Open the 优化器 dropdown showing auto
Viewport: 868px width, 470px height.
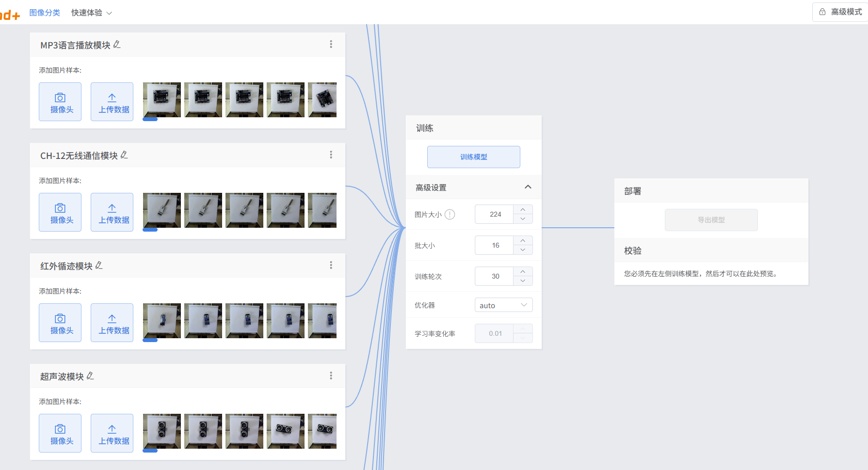tap(503, 305)
